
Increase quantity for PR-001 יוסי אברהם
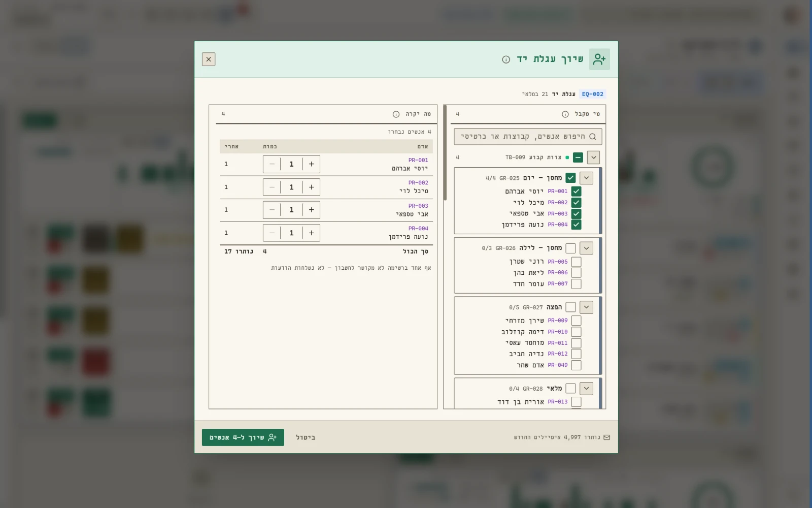point(312,164)
